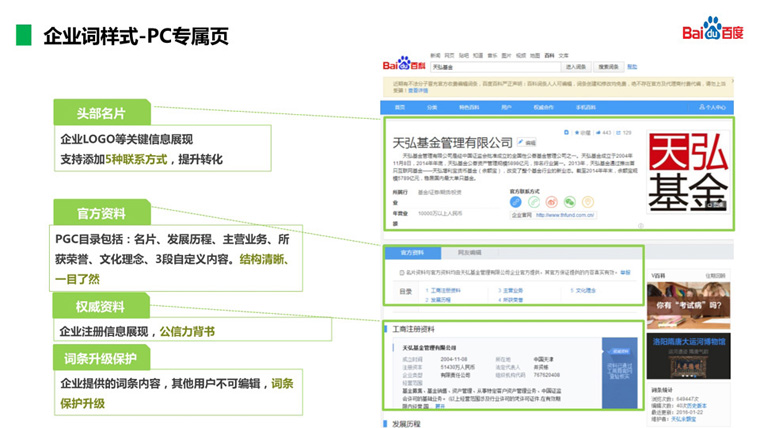Select 权威合作 in the blue navigation bar
Viewport: 760px width, 428px height.
543,107
